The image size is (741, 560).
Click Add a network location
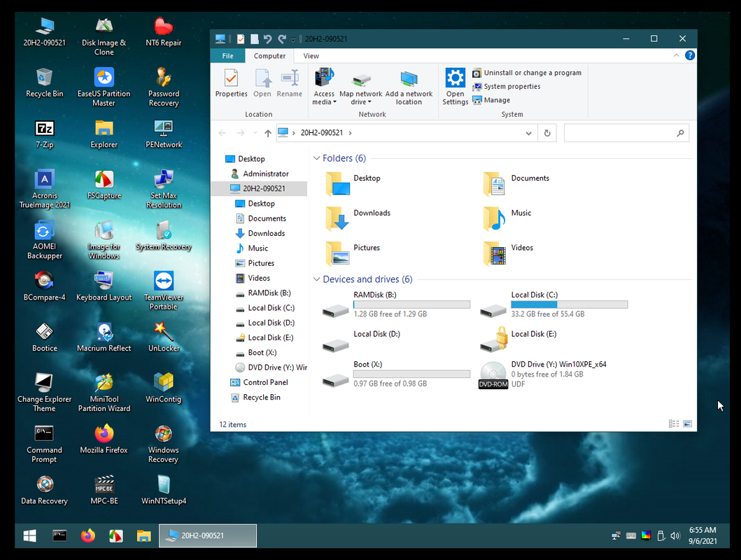409,87
